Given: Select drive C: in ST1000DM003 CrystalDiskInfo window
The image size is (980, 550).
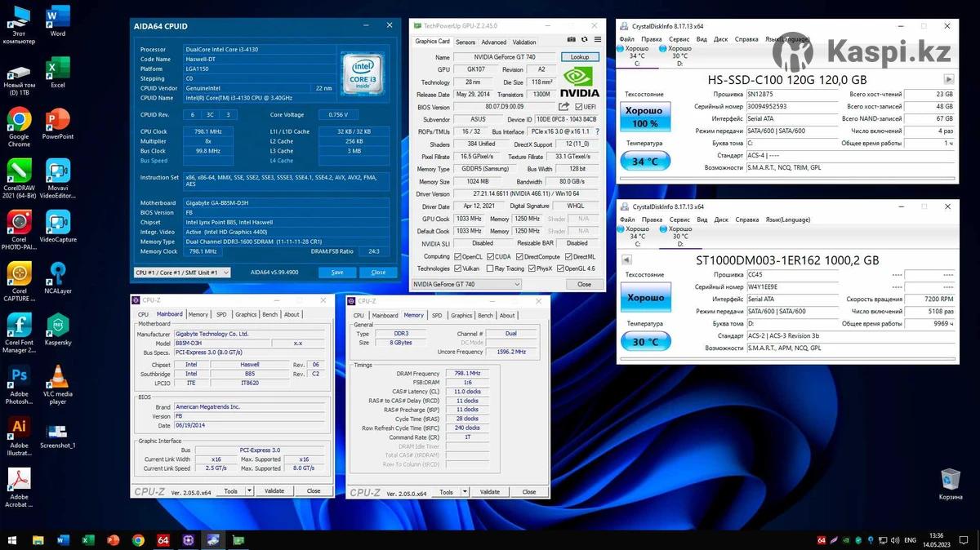Looking at the screenshot, I should click(x=637, y=237).
